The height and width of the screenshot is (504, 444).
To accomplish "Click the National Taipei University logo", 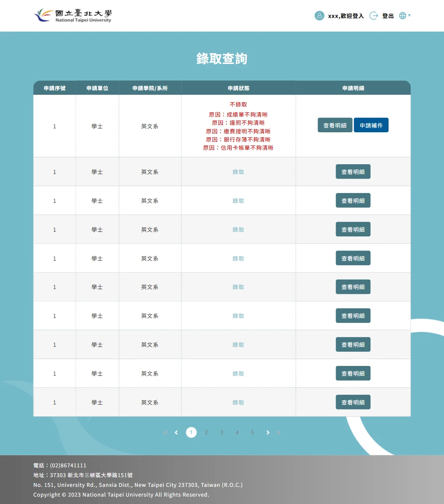I will pyautogui.click(x=73, y=16).
